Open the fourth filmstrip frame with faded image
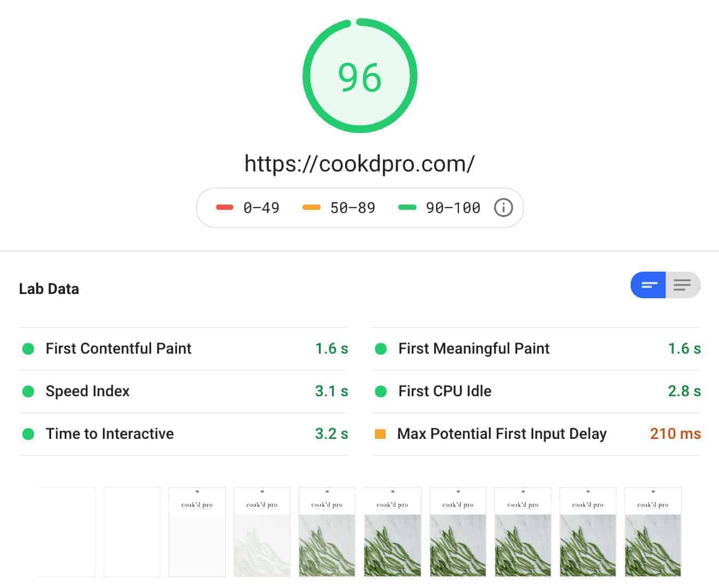Viewport: 719px width, 588px height. point(262,532)
